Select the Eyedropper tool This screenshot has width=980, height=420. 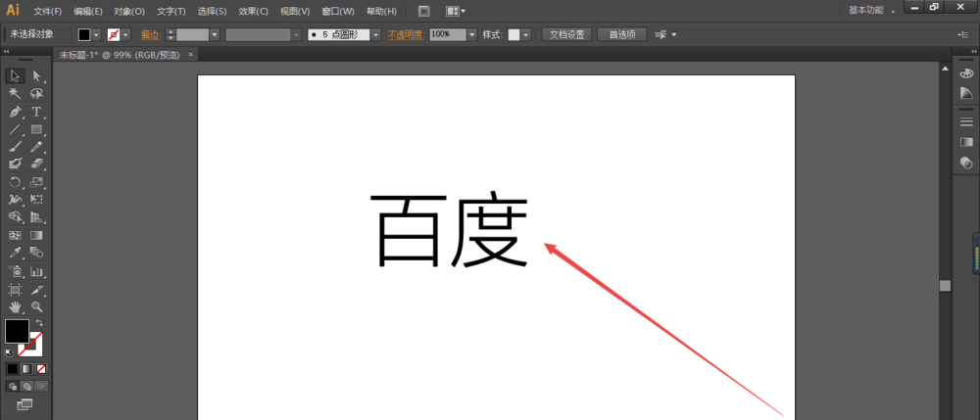click(x=15, y=253)
